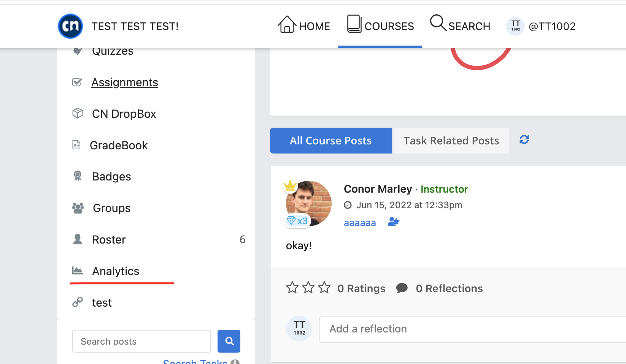Click the TT 1002 avatar in header
This screenshot has width=626, height=364.
pyautogui.click(x=515, y=26)
